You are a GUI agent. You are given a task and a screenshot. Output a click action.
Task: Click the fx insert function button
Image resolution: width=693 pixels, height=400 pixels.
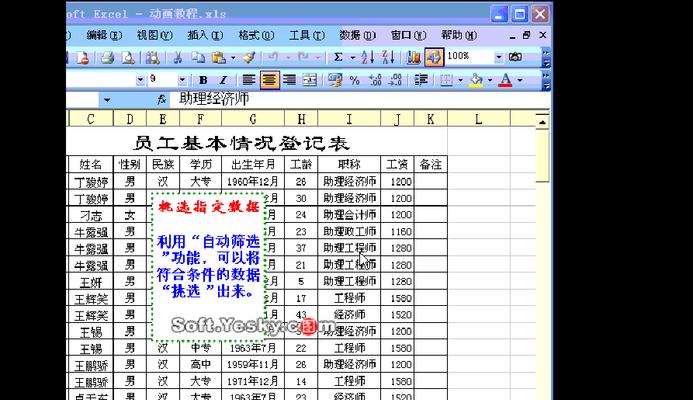pyautogui.click(x=161, y=100)
